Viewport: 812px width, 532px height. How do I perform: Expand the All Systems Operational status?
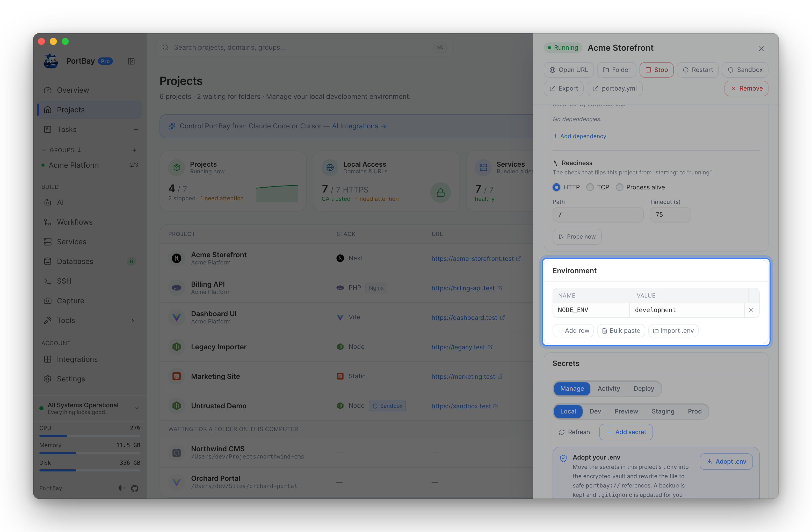pyautogui.click(x=137, y=408)
